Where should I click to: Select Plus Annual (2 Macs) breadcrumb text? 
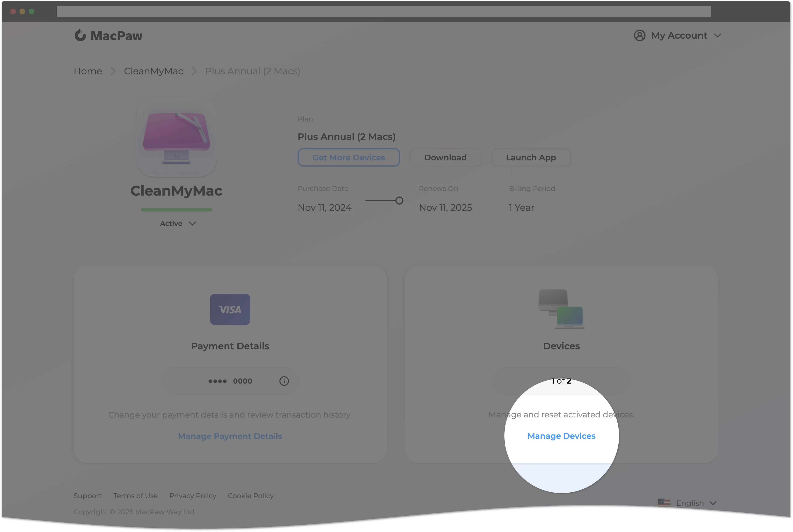[x=253, y=71]
